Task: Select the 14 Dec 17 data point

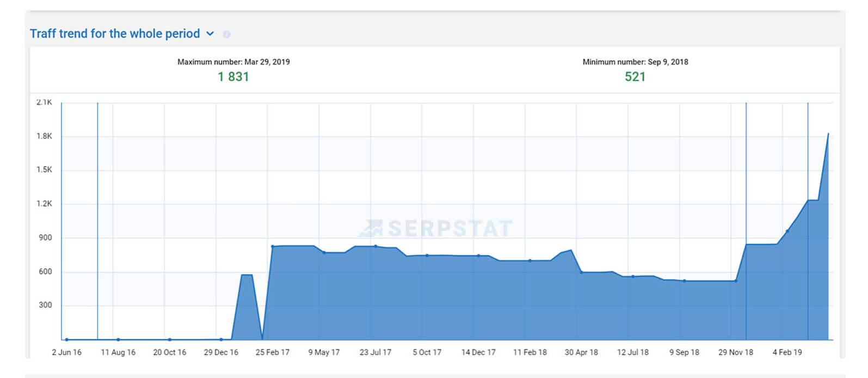Action: [478, 255]
